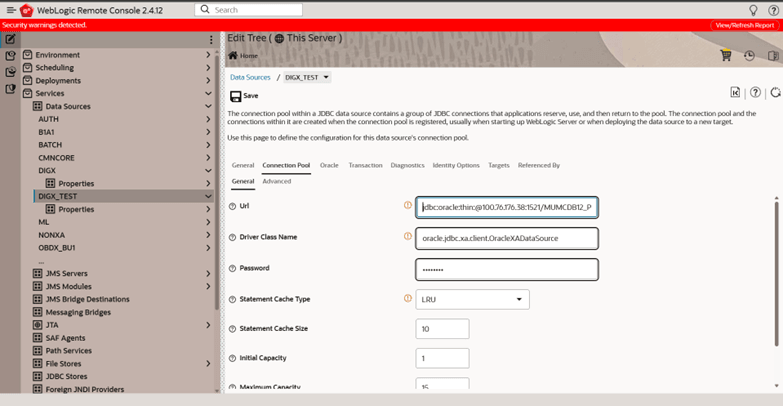Collapse the Services tree node
This screenshot has height=406, width=783.
[208, 93]
